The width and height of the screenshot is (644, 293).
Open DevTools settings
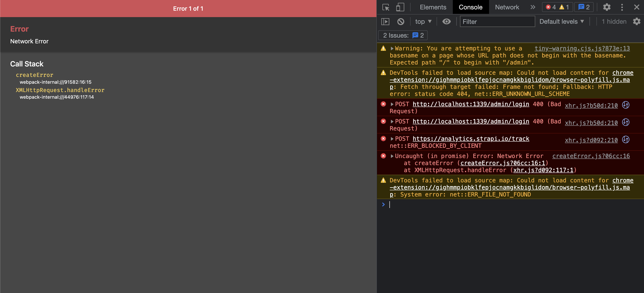(607, 7)
